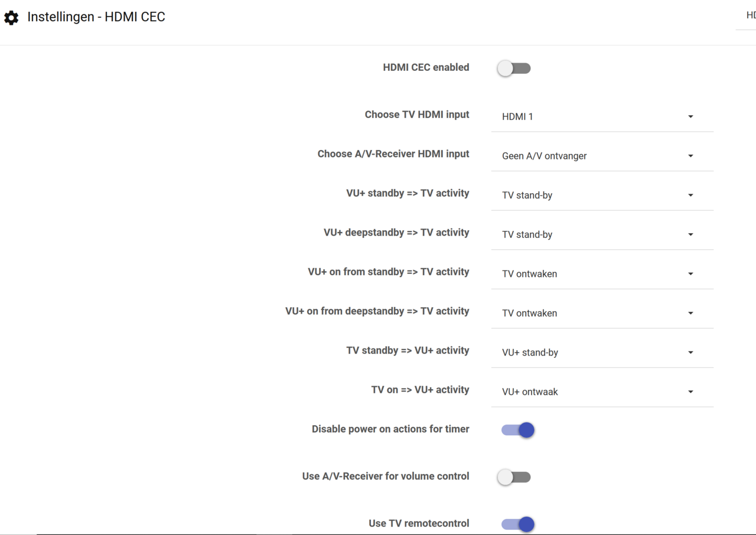
Task: Click the arrow beside VU+ stand-by
Action: 690,353
